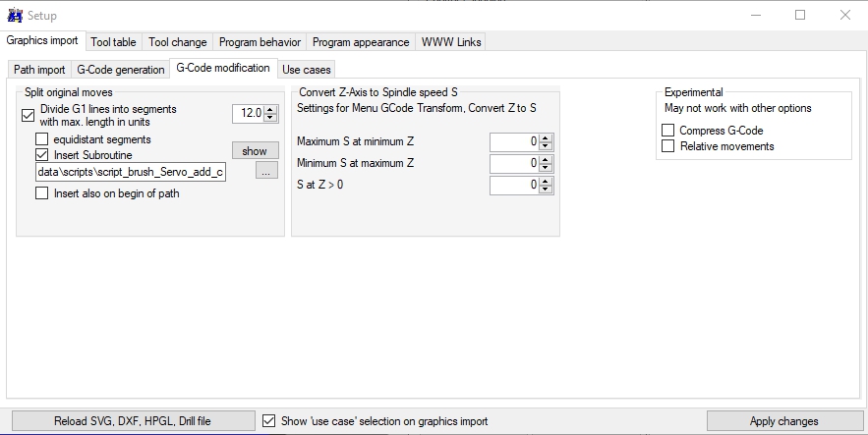This screenshot has width=868, height=435.
Task: Toggle Show 'use case' selection on import
Action: tap(270, 421)
